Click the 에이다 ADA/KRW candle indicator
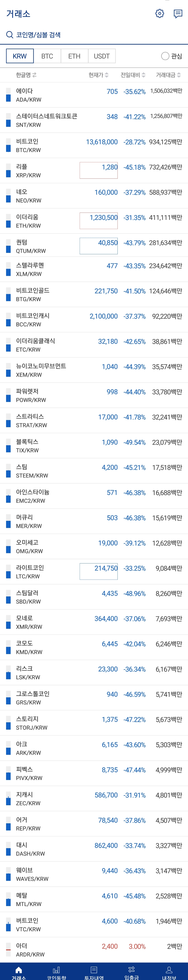188x980 pixels. point(8,95)
